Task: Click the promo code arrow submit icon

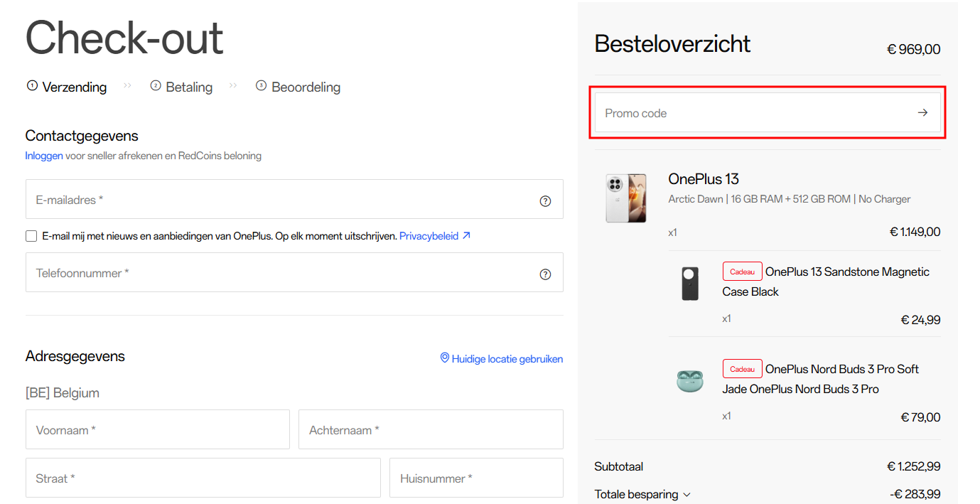Action: coord(922,112)
